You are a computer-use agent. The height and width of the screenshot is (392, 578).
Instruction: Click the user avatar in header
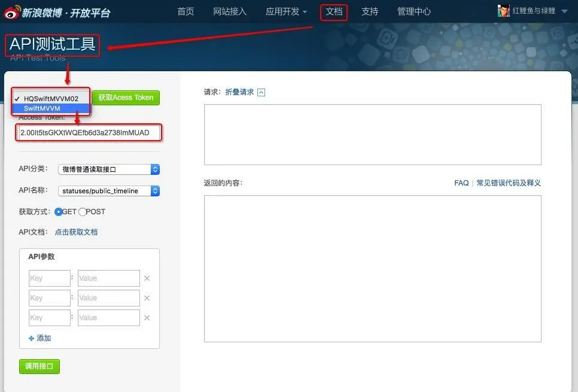503,11
